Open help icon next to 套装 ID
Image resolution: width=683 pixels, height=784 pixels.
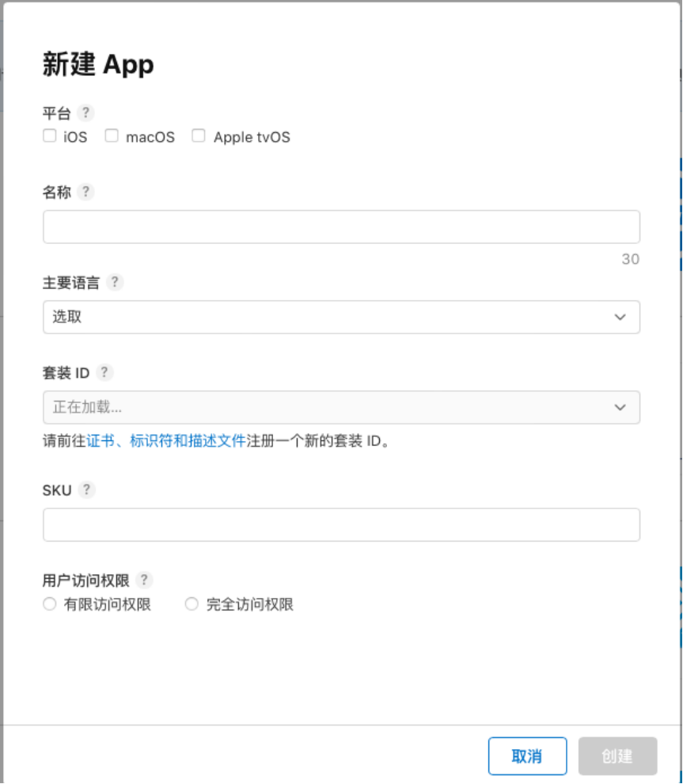(x=104, y=372)
